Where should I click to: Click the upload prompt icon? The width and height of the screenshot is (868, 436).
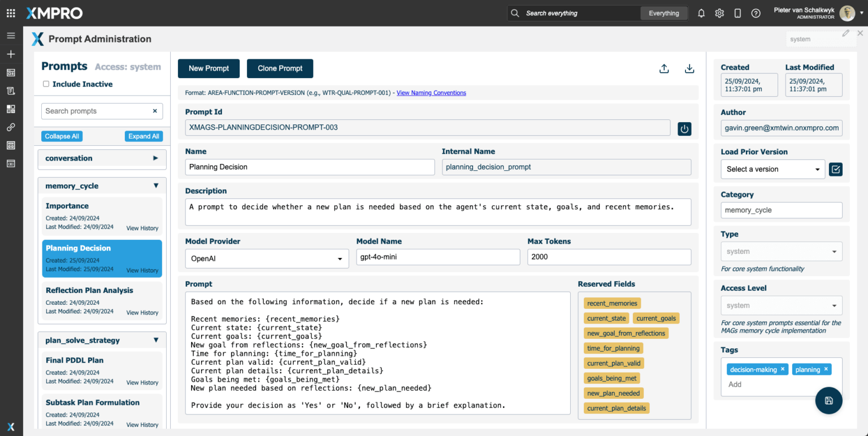point(664,68)
